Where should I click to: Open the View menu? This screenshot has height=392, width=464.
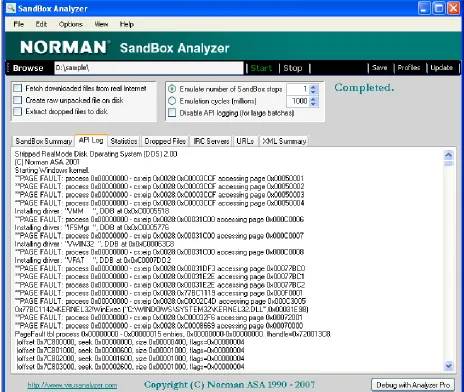coord(101,24)
